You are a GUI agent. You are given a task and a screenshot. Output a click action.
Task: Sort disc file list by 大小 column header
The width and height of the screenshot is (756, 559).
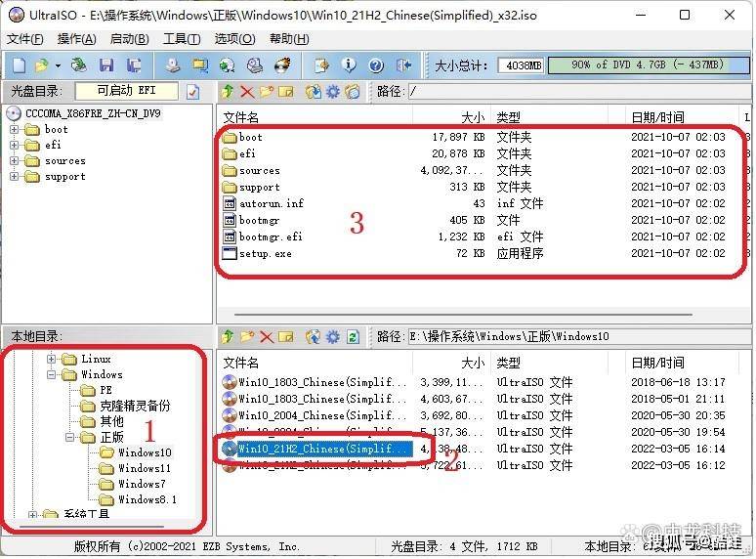tap(451, 117)
